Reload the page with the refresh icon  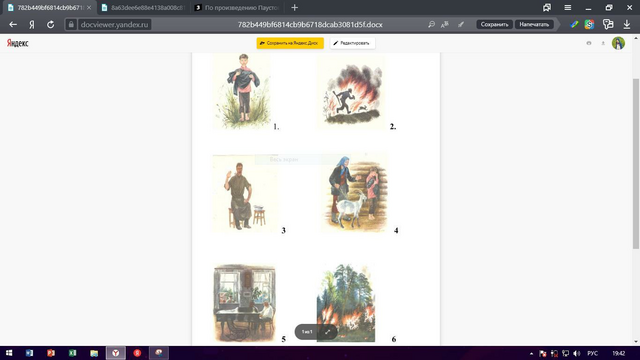(x=50, y=24)
